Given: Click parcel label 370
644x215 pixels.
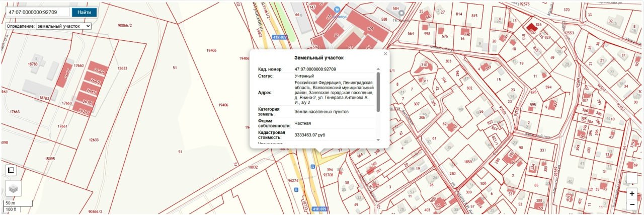Looking at the screenshot, I should 567,10.
